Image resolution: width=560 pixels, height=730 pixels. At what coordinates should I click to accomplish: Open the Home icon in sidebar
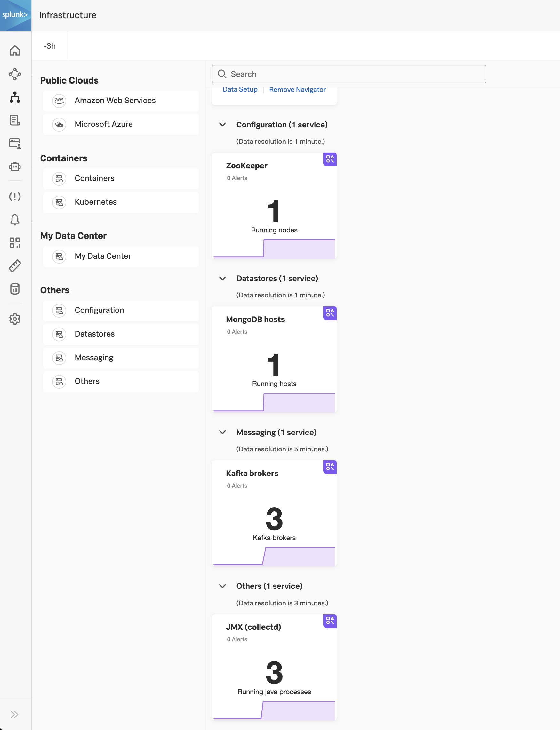point(15,51)
